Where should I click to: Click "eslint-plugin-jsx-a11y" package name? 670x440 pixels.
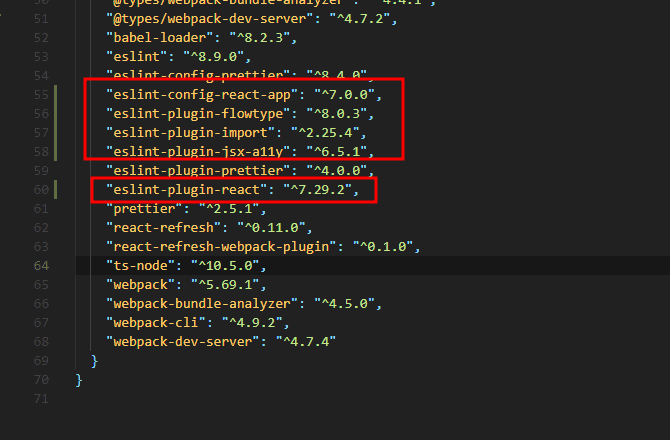(198, 152)
